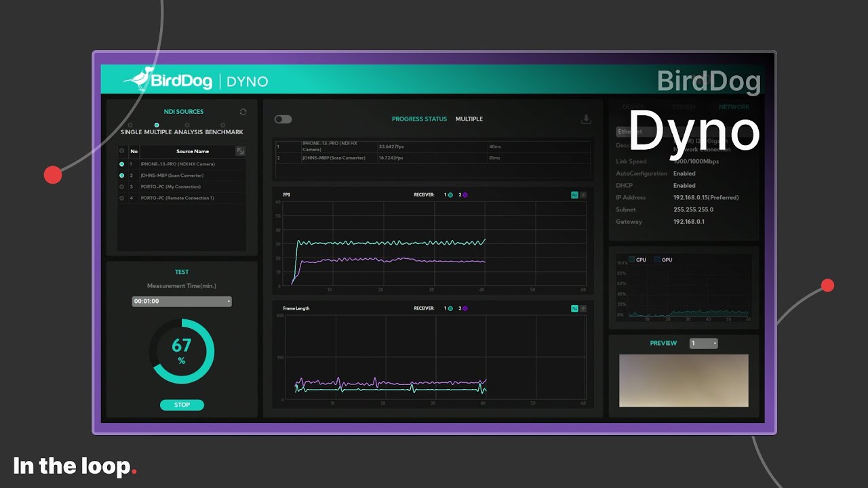Screen dimensions: 868x488
Task: Stop the running test
Action: (182, 405)
